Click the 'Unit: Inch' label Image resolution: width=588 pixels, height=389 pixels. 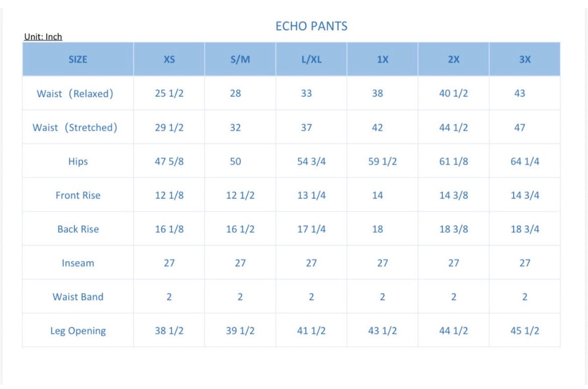pos(43,37)
